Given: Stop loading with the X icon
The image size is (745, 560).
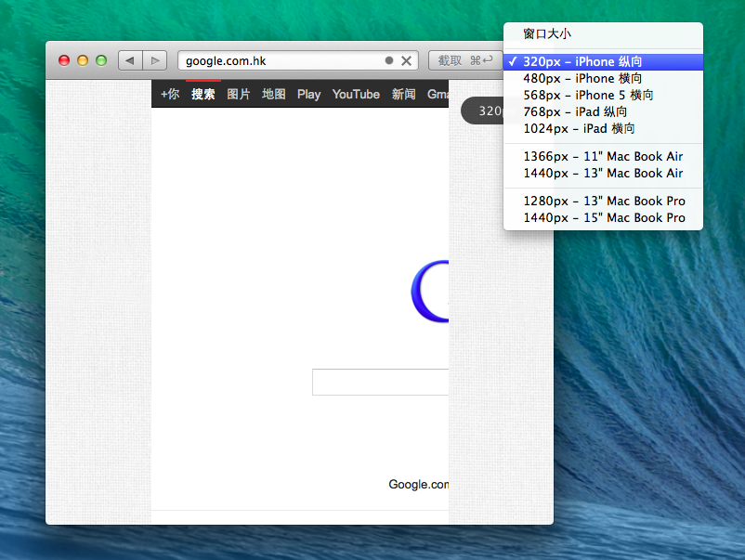Looking at the screenshot, I should coord(406,60).
